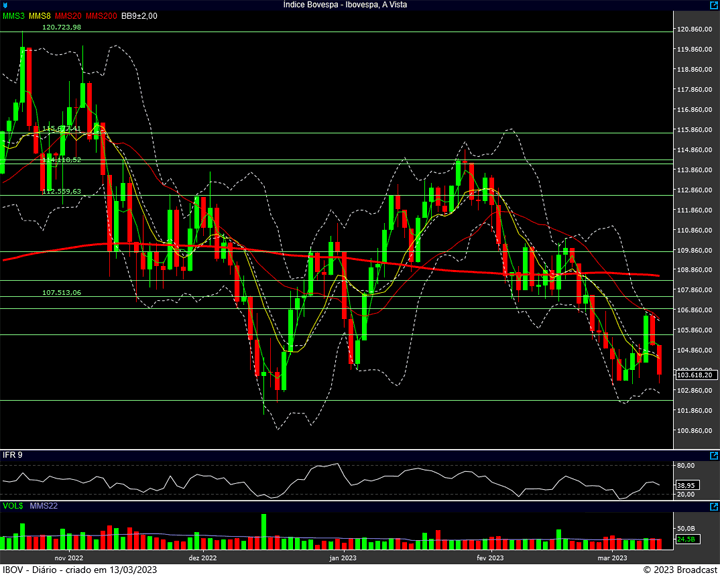This screenshot has width=720, height=575.
Task: Click the Índice Bovespa chart title
Action: pos(345,5)
